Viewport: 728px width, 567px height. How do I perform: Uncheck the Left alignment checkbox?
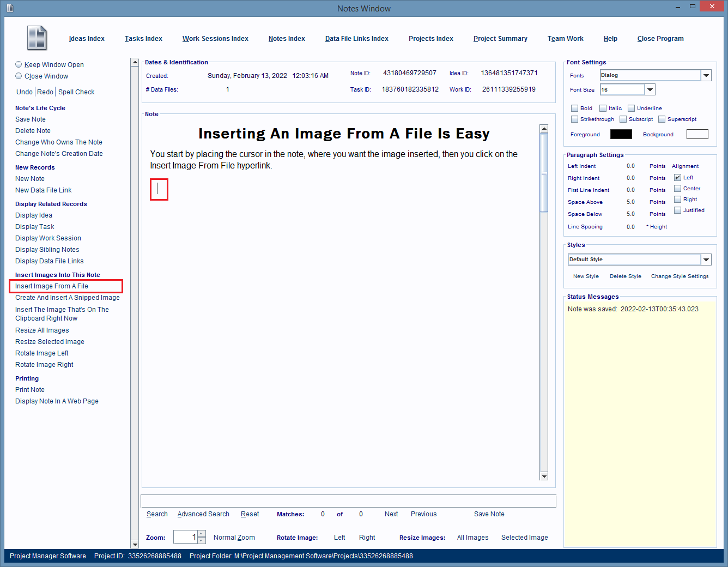click(677, 177)
